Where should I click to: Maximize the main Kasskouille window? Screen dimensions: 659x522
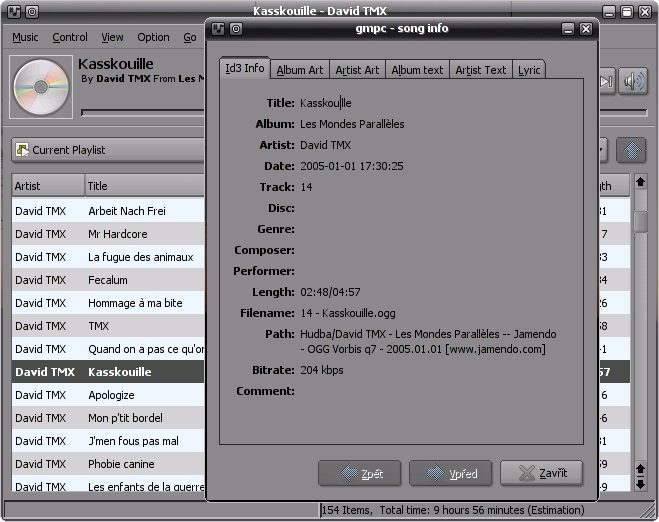(x=627, y=11)
